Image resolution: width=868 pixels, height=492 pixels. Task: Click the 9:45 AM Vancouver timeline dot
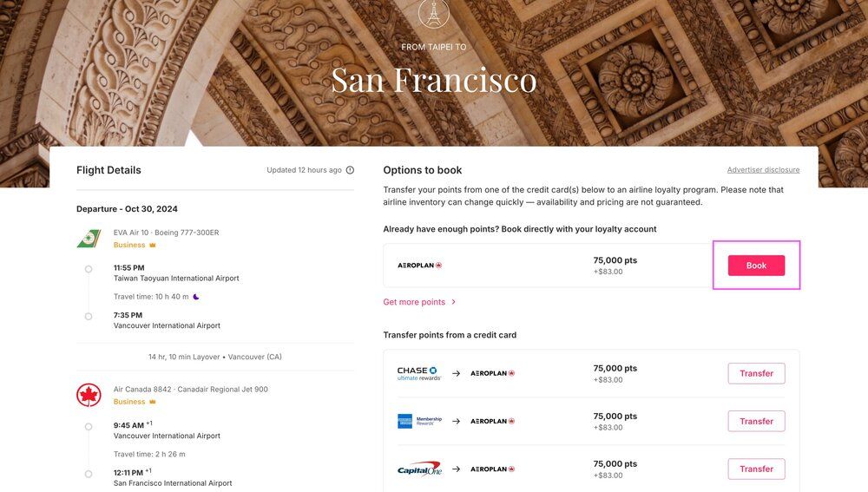pos(89,426)
